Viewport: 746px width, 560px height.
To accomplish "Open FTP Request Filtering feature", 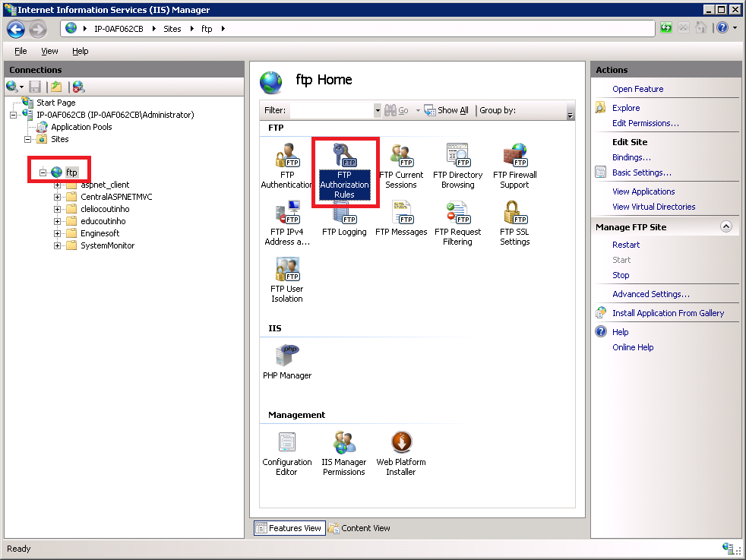I will pos(457,223).
